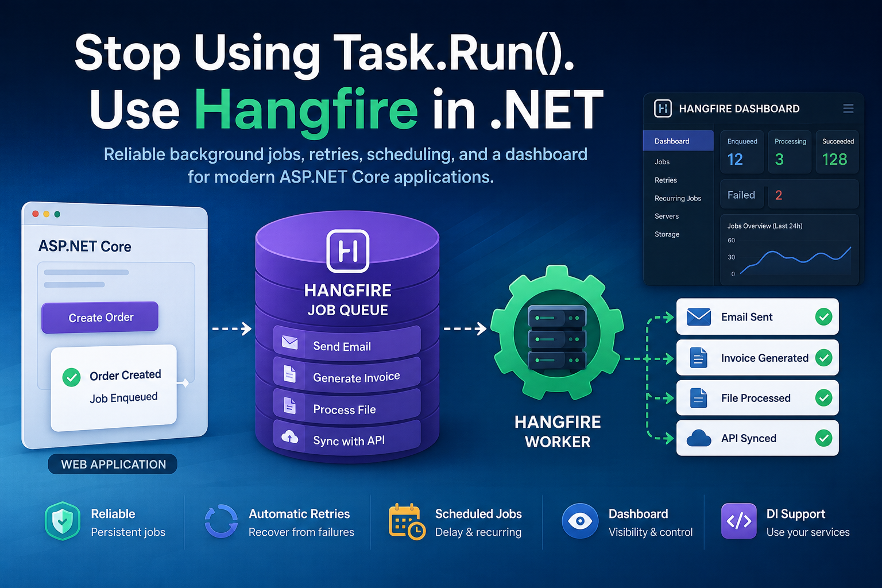
Task: Click the WEB APPLICATION label badge
Action: click(x=113, y=464)
